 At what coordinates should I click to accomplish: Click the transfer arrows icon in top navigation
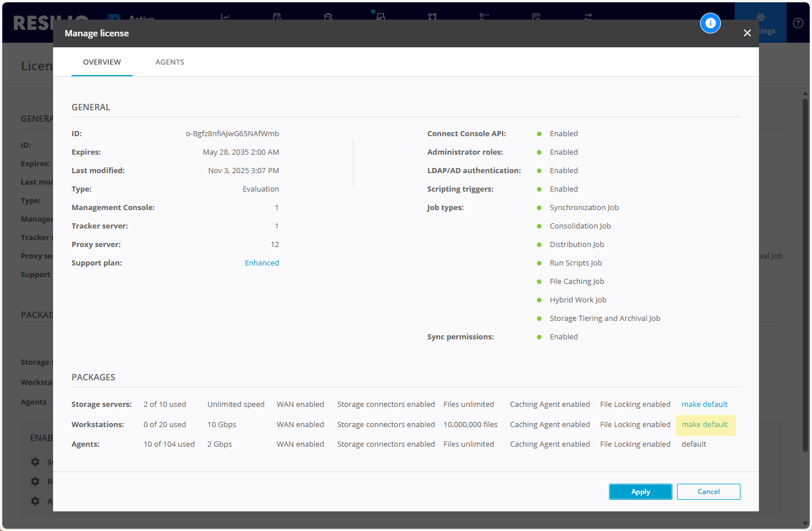(588, 17)
